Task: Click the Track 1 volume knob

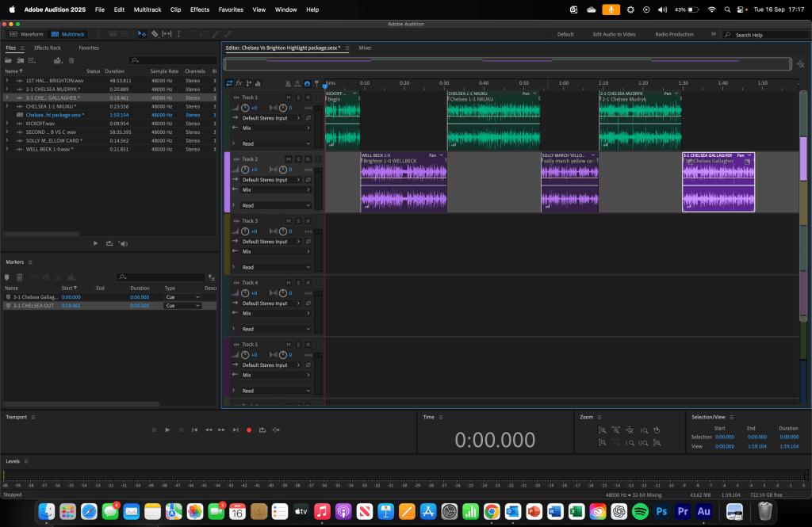Action: pyautogui.click(x=246, y=108)
